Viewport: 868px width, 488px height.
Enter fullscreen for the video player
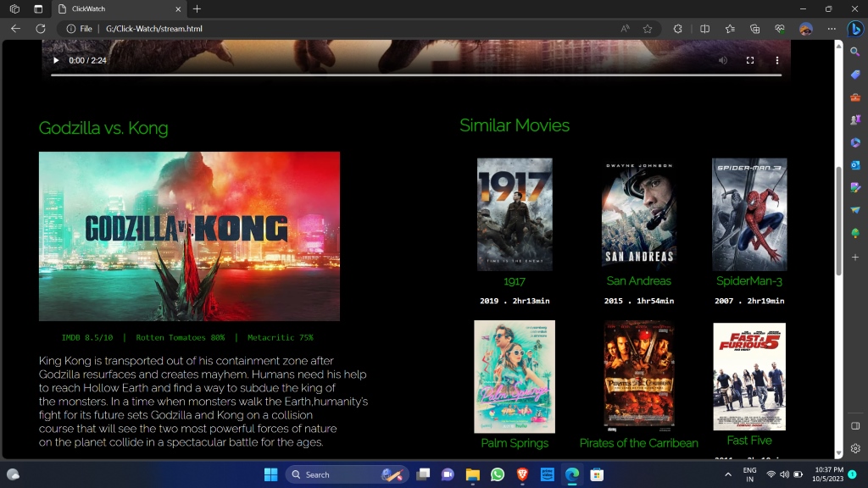[x=750, y=60]
